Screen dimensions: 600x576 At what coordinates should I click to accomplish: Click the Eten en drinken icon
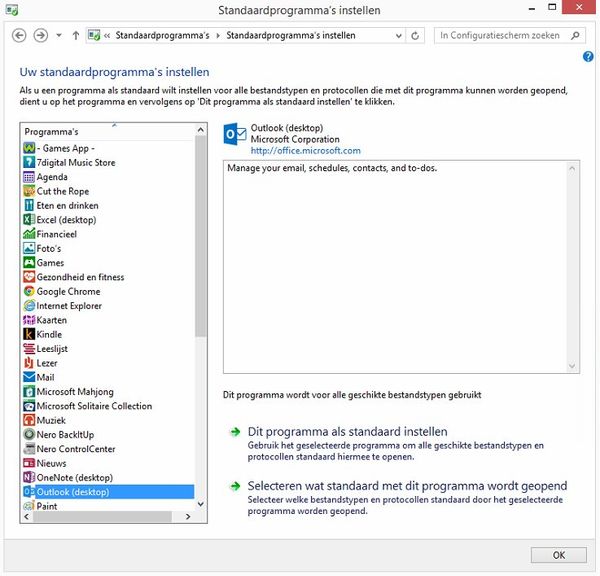pos(29,206)
